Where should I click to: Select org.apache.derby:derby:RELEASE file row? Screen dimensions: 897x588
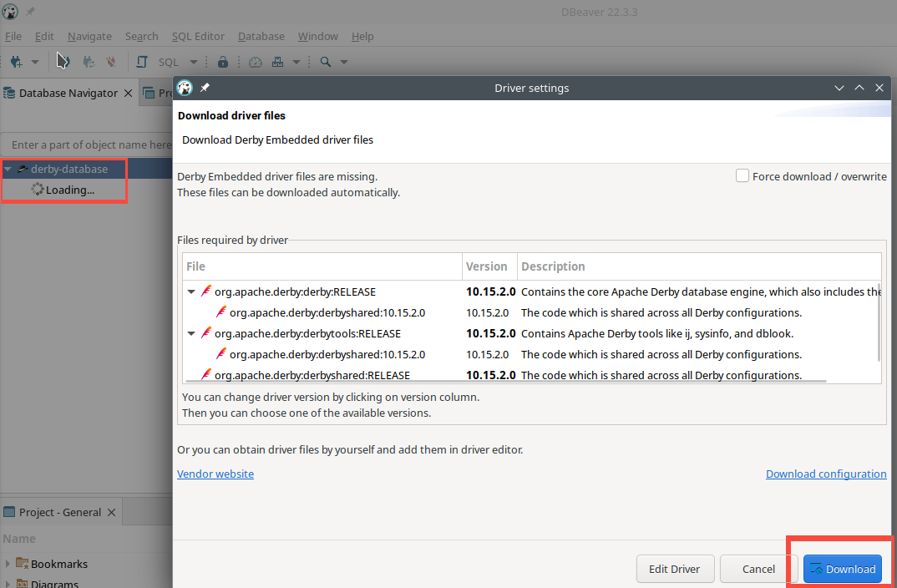[295, 291]
